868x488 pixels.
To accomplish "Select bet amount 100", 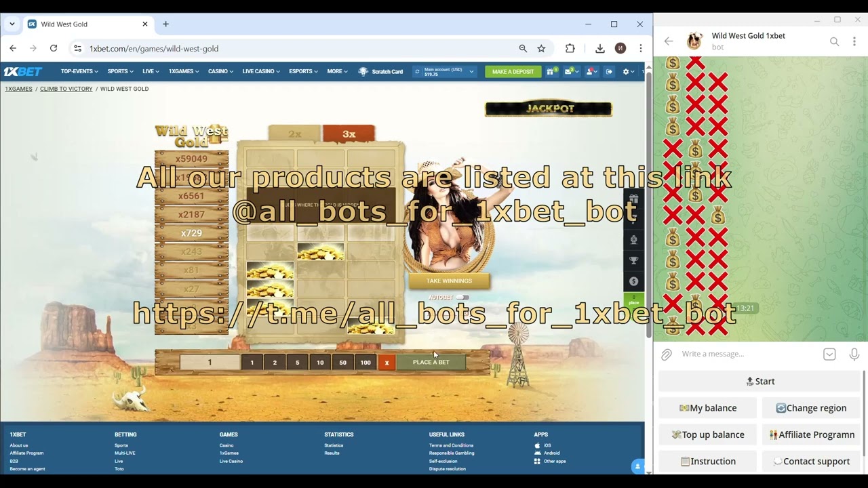I will [x=366, y=363].
